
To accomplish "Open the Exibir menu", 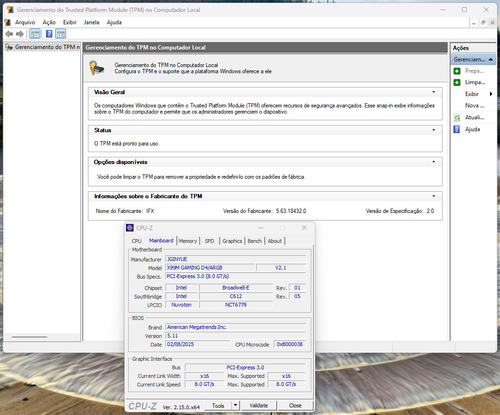I will click(x=70, y=22).
